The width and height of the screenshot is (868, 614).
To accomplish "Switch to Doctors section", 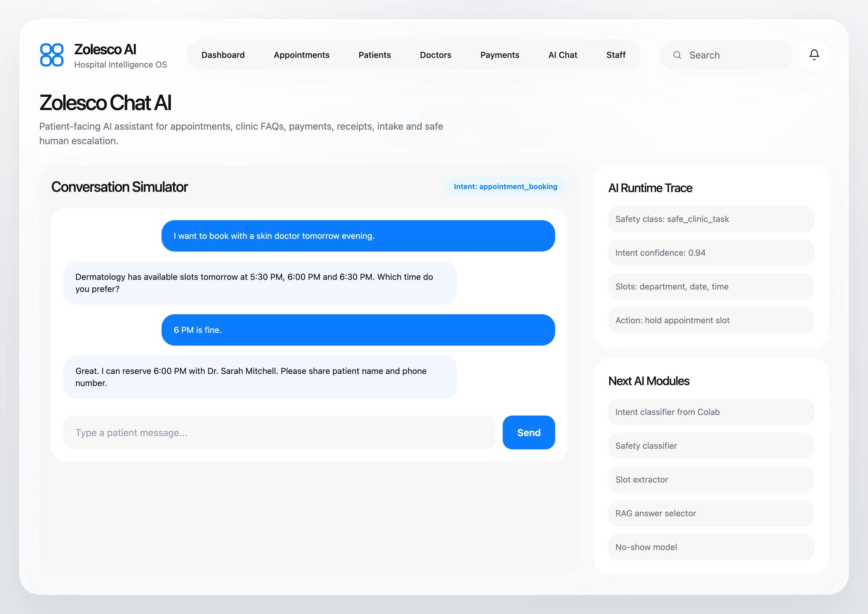I will click(x=435, y=55).
